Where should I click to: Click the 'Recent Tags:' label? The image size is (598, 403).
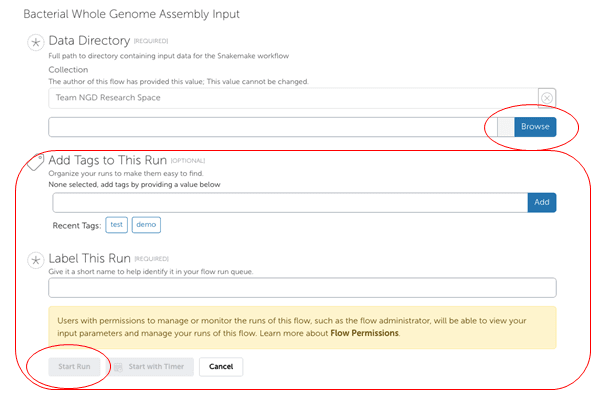pyautogui.click(x=77, y=226)
